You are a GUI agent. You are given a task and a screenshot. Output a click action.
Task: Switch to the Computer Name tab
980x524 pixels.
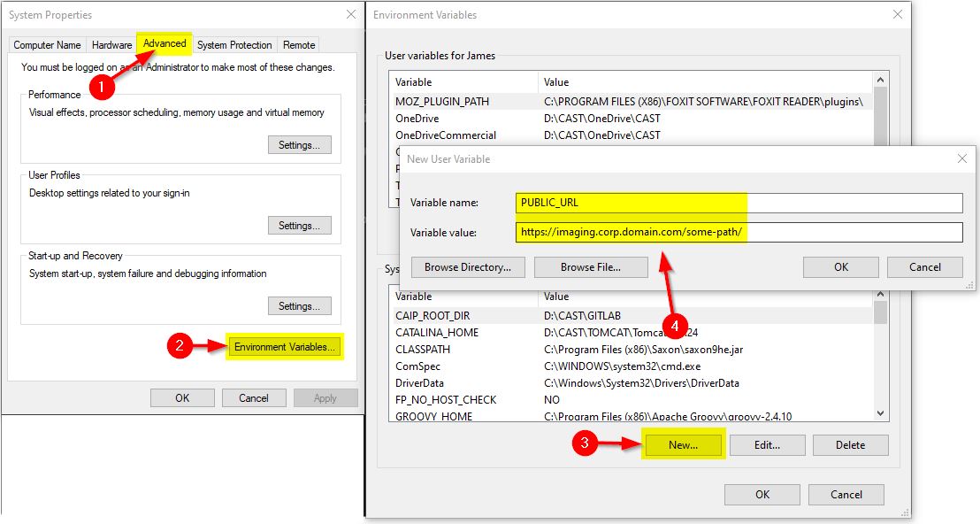tap(47, 45)
